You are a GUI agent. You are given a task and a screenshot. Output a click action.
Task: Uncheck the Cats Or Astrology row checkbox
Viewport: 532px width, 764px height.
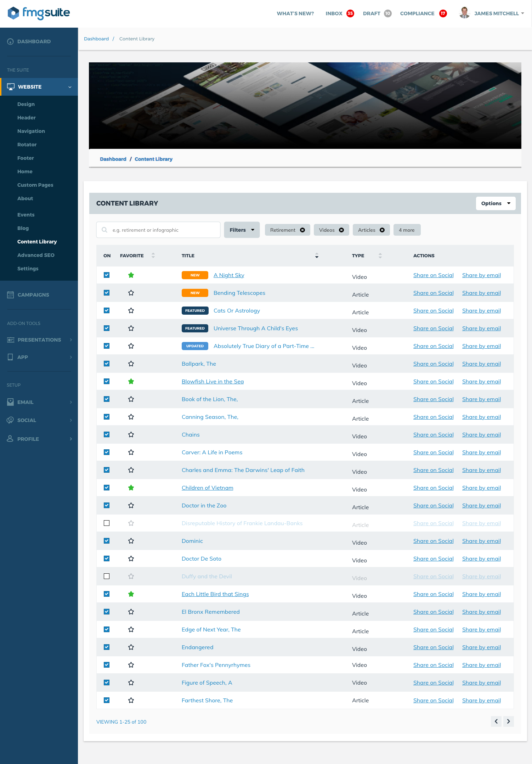pyautogui.click(x=107, y=310)
